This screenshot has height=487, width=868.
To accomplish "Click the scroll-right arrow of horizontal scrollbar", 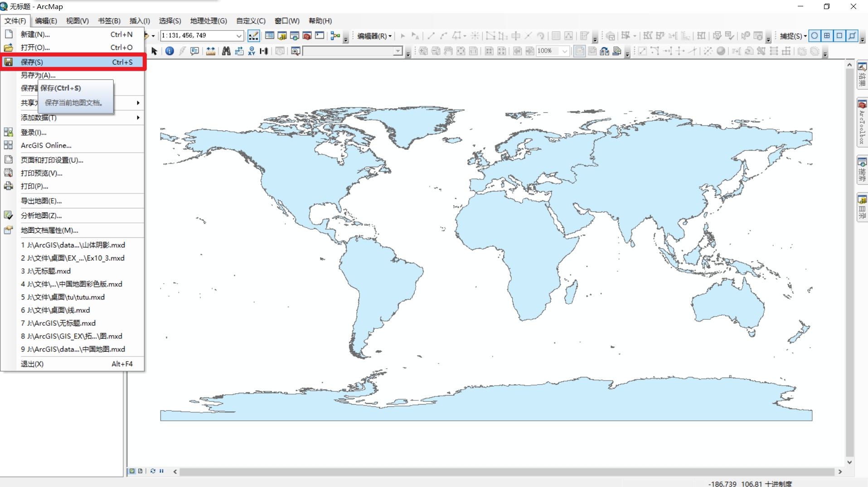I will pyautogui.click(x=840, y=472).
